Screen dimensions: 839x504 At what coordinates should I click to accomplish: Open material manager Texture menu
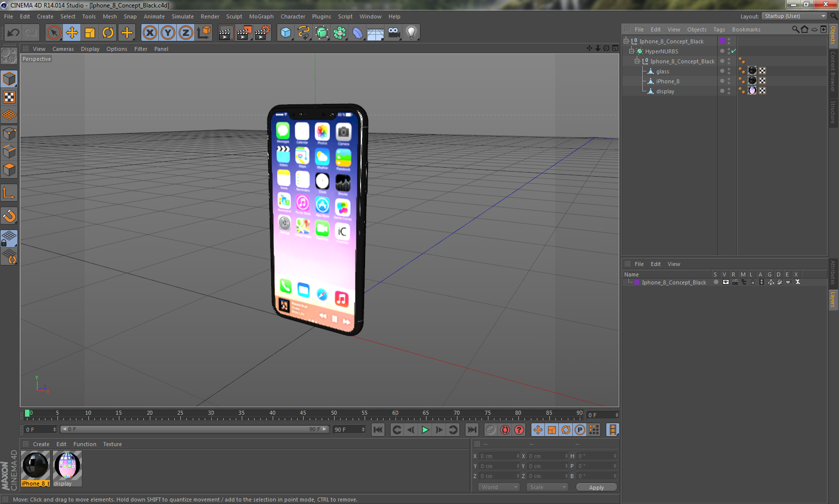click(112, 444)
